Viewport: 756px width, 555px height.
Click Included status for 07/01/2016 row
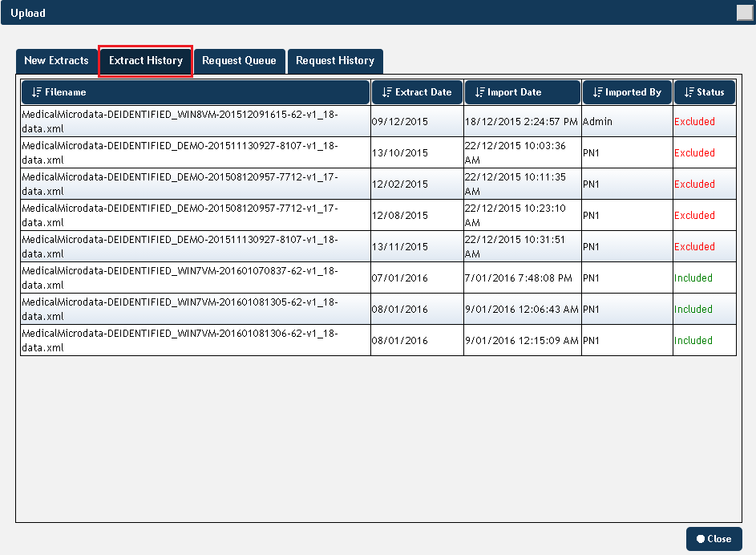tap(693, 278)
